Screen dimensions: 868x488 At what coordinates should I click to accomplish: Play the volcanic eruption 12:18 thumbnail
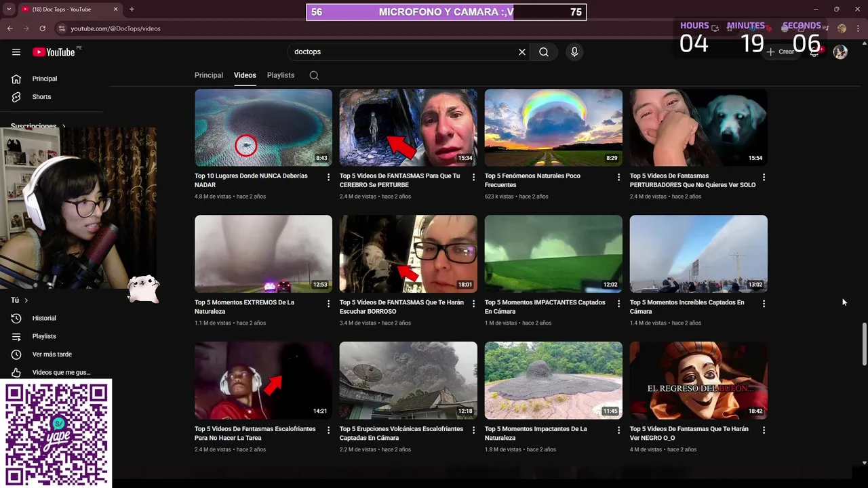coord(408,380)
